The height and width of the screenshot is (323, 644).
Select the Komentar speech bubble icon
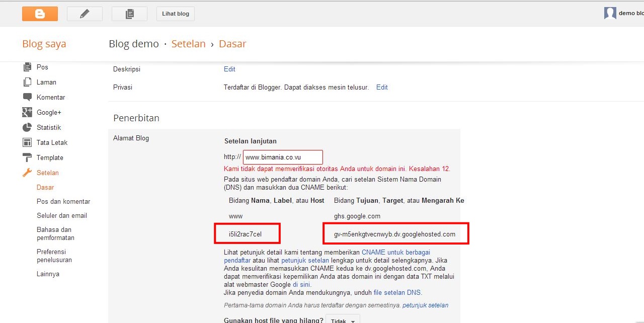click(x=27, y=97)
